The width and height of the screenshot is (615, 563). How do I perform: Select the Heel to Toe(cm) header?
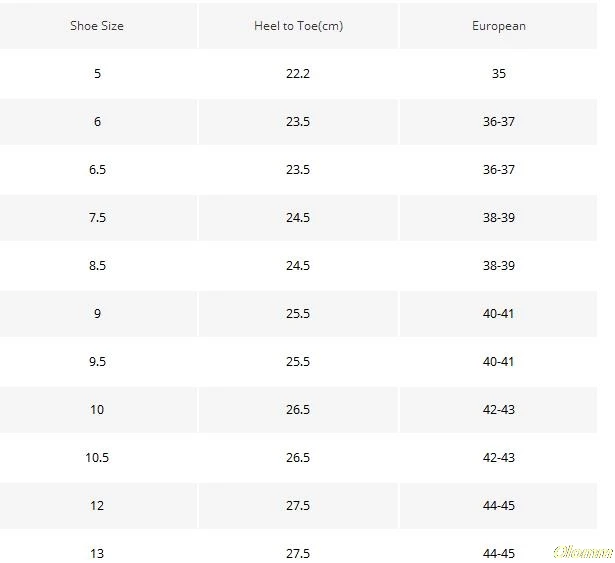[x=298, y=26]
